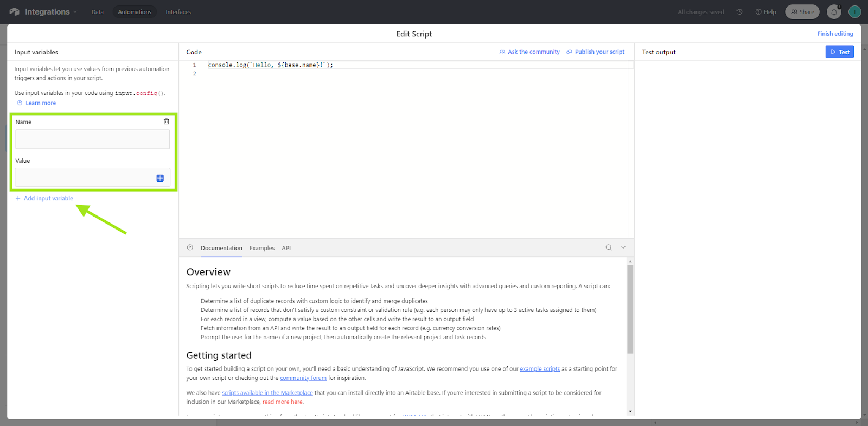
Task: Click the Test output panel title
Action: pyautogui.click(x=659, y=52)
